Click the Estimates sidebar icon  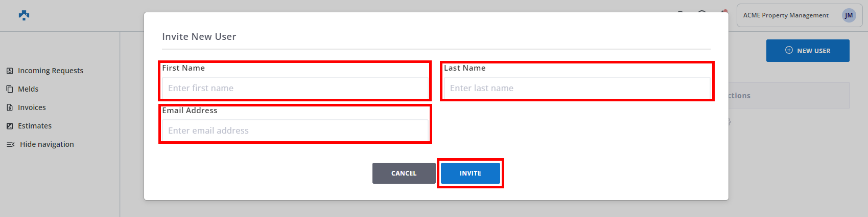[10, 126]
